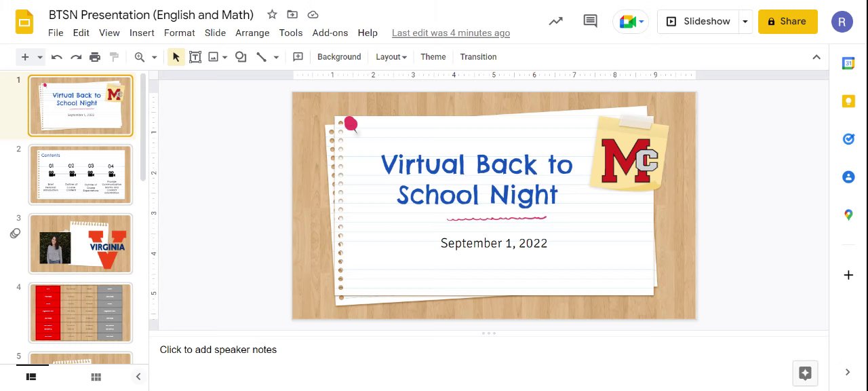The width and height of the screenshot is (868, 391).
Task: Open the Format menu
Action: click(180, 33)
